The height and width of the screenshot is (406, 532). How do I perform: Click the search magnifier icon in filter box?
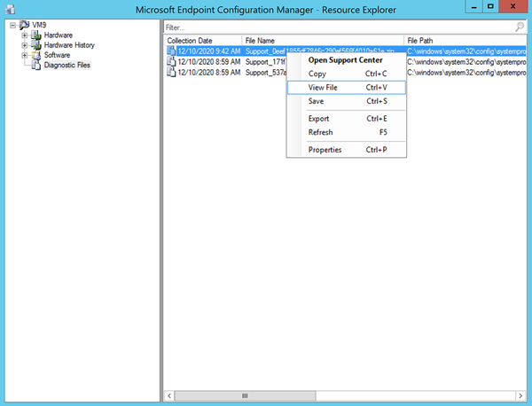tap(520, 27)
